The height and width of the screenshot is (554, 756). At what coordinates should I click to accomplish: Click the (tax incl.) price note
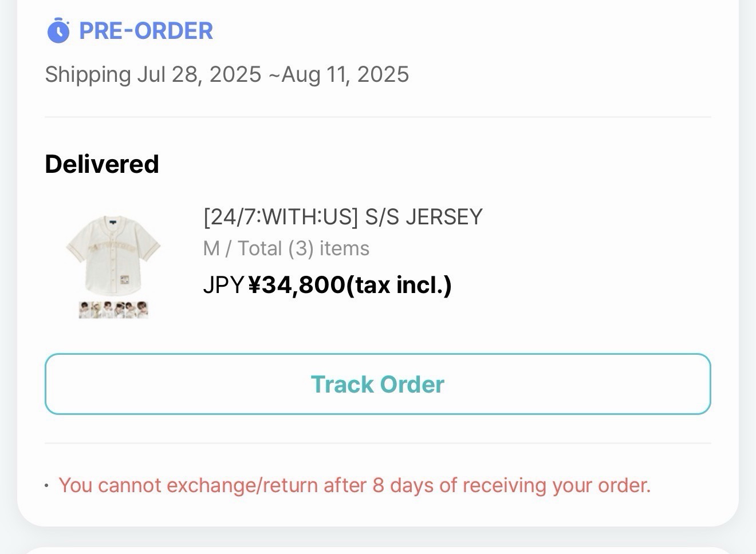pyautogui.click(x=399, y=284)
